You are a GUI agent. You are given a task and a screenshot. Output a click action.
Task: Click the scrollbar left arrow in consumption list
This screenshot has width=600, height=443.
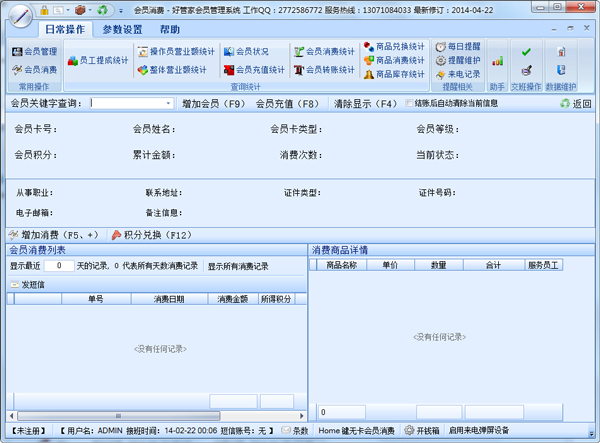pyautogui.click(x=11, y=415)
